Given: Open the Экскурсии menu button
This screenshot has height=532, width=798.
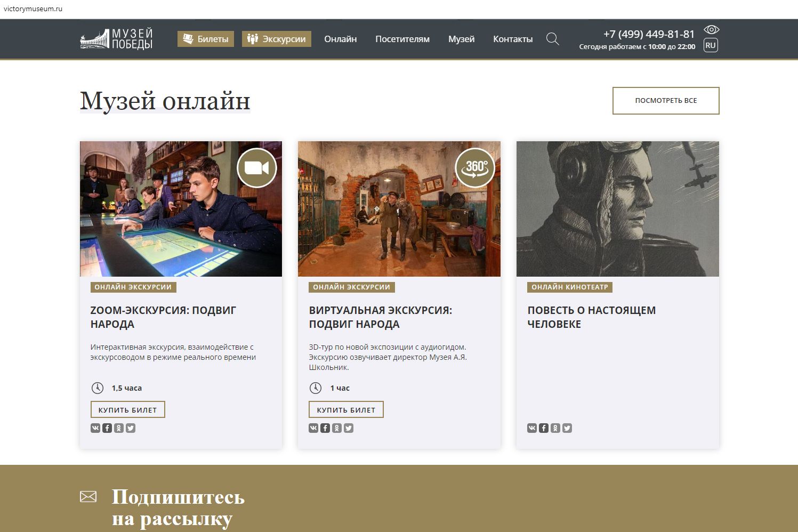Looking at the screenshot, I should (x=277, y=39).
